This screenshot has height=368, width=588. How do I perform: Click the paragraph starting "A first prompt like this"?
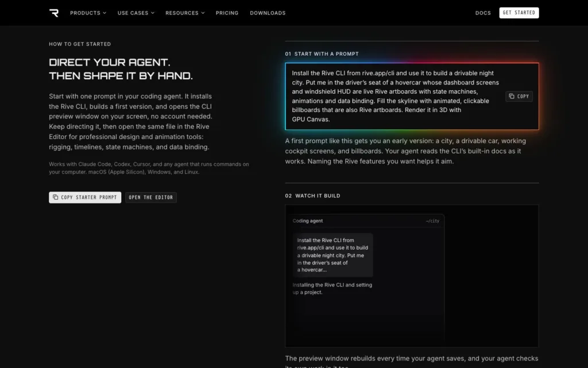click(x=405, y=151)
